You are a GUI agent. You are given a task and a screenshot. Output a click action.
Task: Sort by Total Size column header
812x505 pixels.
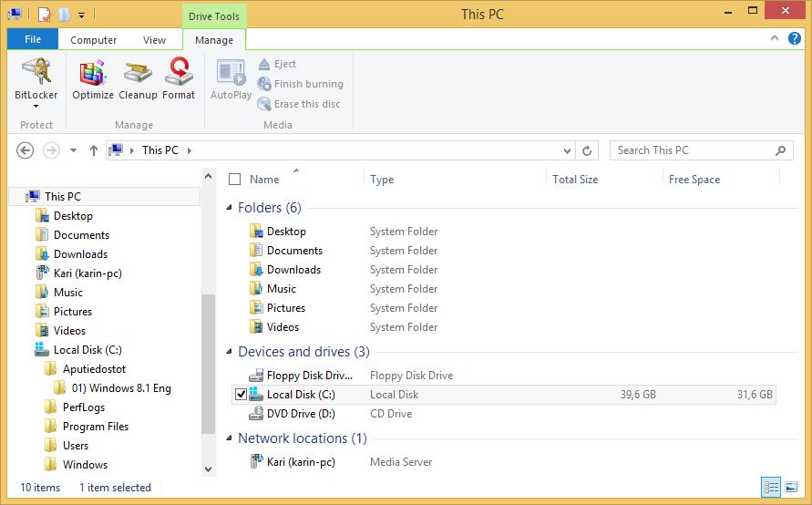tap(575, 180)
